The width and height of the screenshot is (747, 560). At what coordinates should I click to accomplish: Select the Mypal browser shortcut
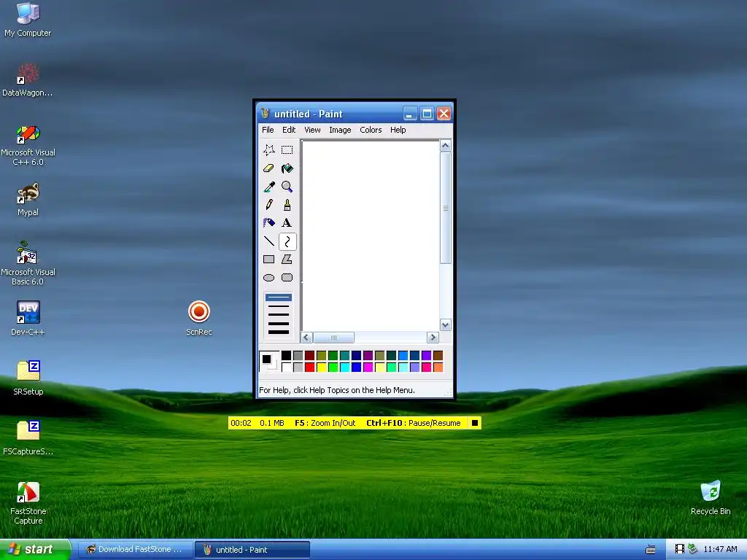point(28,200)
